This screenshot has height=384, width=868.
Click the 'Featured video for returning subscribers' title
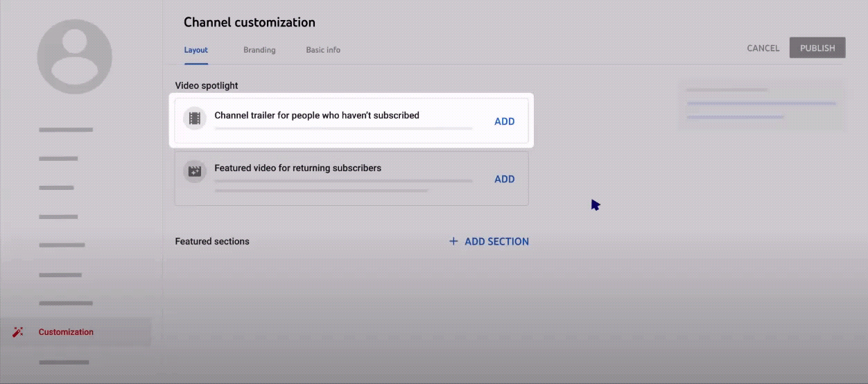click(297, 168)
